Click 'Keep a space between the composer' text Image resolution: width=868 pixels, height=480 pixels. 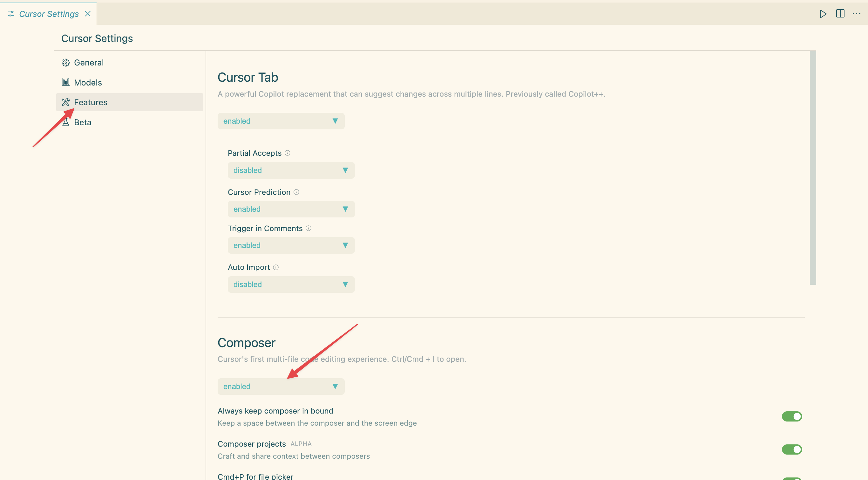tap(317, 423)
